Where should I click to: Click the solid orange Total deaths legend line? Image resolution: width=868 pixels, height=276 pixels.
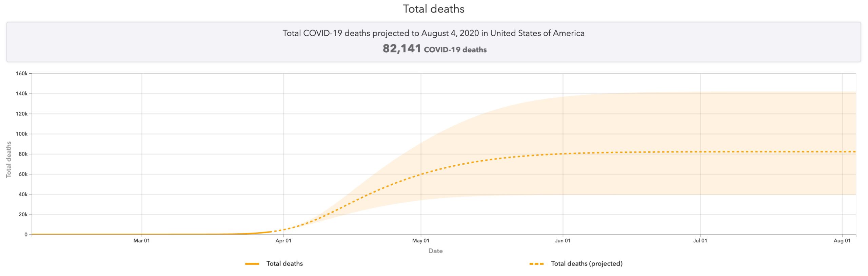pyautogui.click(x=252, y=264)
